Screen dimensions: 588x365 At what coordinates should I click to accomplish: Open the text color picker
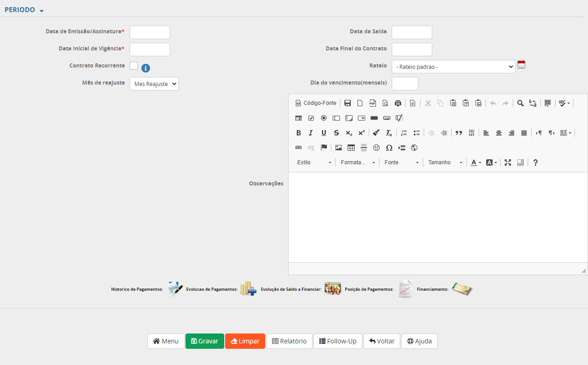coord(476,162)
